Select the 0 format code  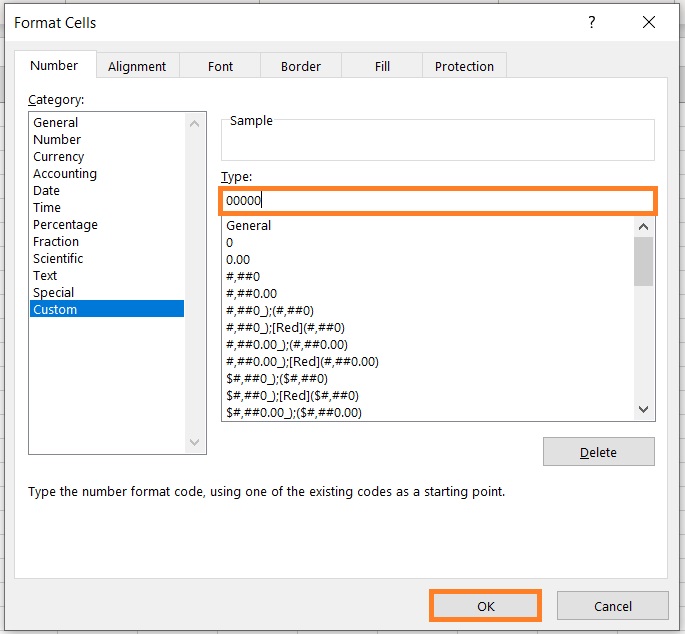tap(428, 243)
